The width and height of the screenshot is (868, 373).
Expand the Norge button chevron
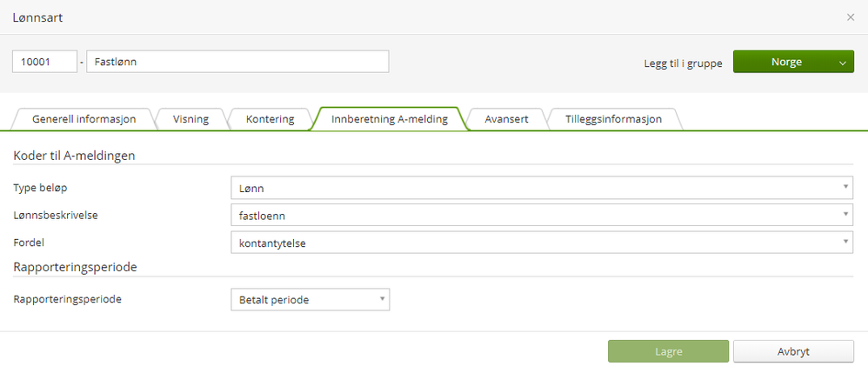(843, 62)
